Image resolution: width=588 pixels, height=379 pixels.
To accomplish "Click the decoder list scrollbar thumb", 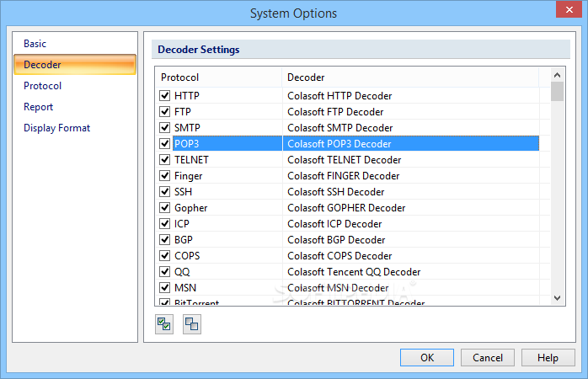I will (557, 92).
